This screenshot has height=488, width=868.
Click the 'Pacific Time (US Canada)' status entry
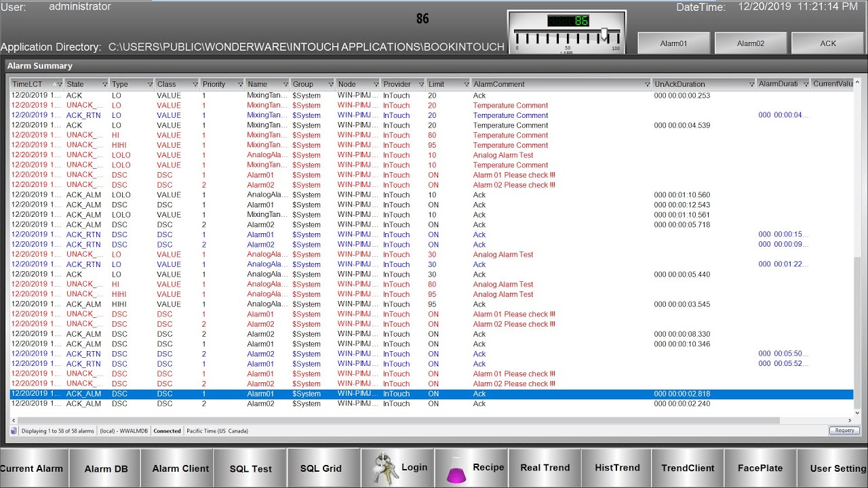[x=217, y=431]
